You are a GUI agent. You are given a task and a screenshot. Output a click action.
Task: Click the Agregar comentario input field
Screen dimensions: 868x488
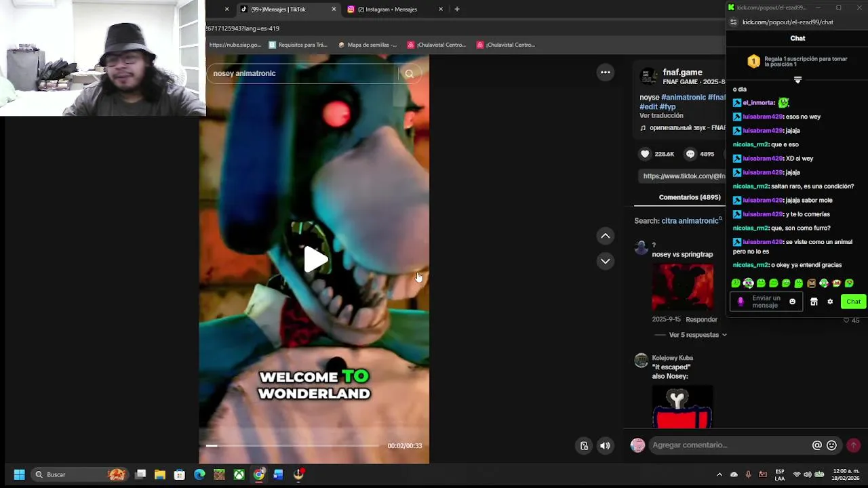pos(729,445)
